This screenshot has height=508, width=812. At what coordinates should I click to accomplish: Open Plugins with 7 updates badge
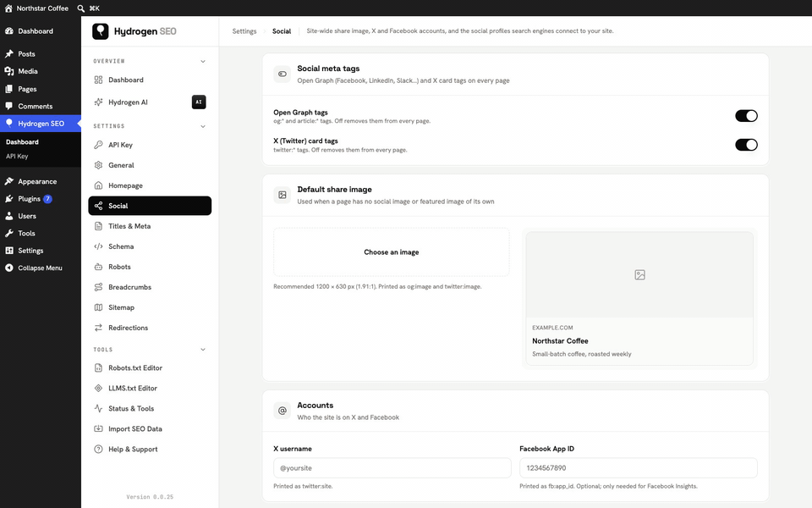(x=41, y=198)
